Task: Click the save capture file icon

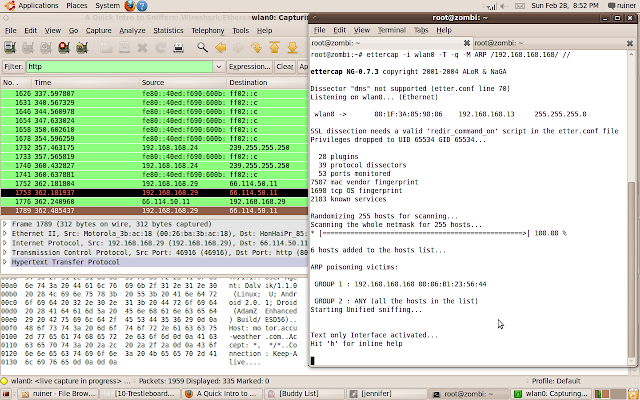Action: [124, 47]
